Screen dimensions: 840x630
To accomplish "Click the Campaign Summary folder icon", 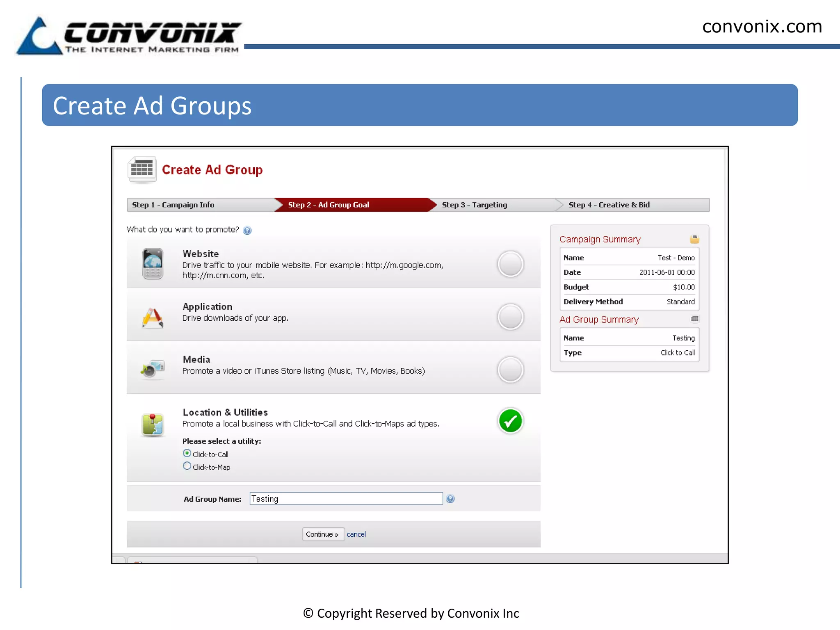I will tap(694, 239).
